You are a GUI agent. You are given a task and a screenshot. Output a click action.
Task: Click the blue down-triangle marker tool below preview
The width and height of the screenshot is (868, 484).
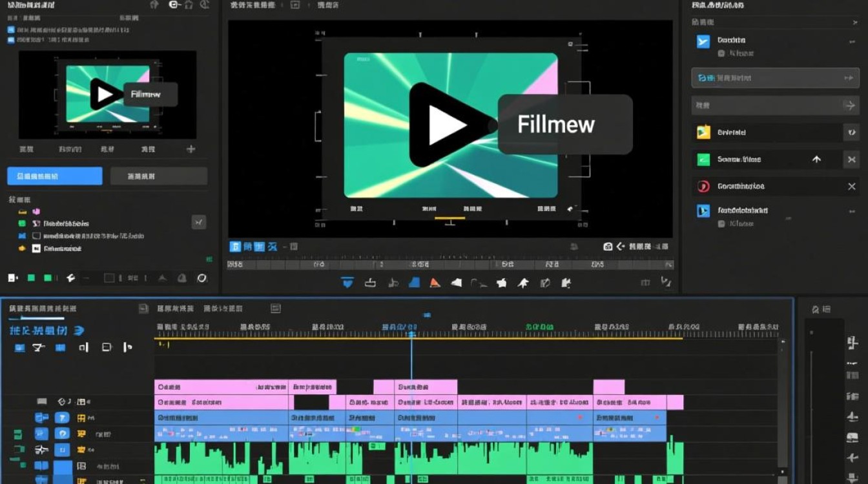(x=347, y=282)
